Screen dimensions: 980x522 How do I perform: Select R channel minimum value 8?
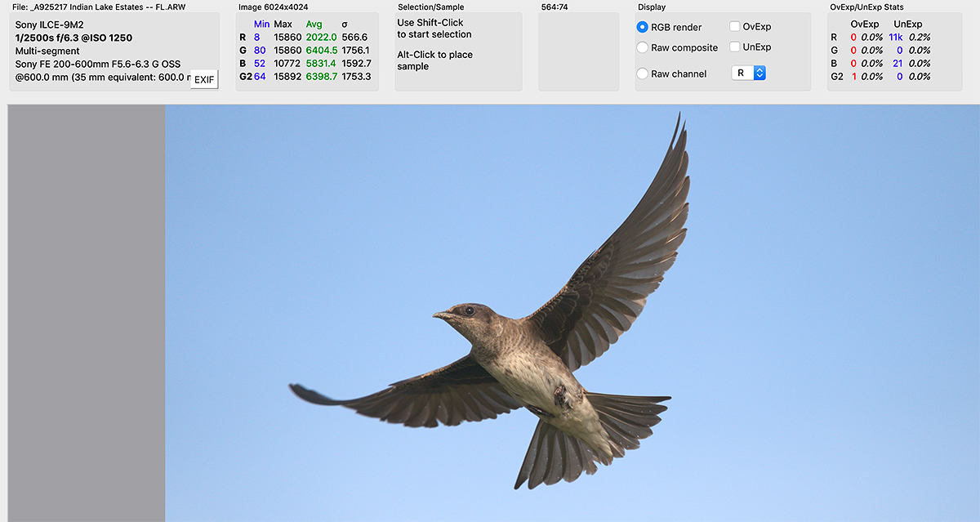(x=256, y=37)
